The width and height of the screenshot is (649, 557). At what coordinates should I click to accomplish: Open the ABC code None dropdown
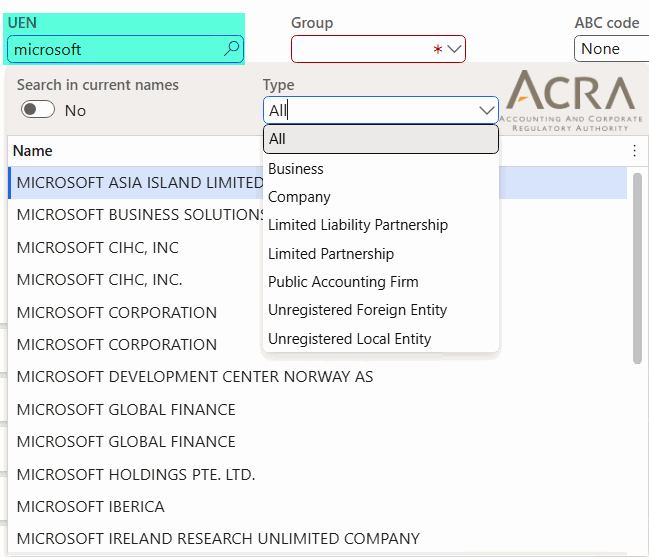pyautogui.click(x=611, y=49)
